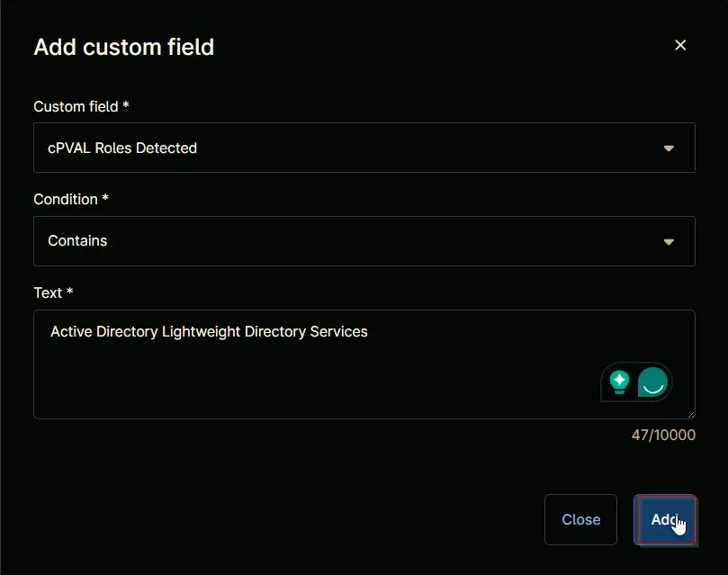Click the green lightbulb suggestion icon
728x575 pixels.
tap(619, 382)
